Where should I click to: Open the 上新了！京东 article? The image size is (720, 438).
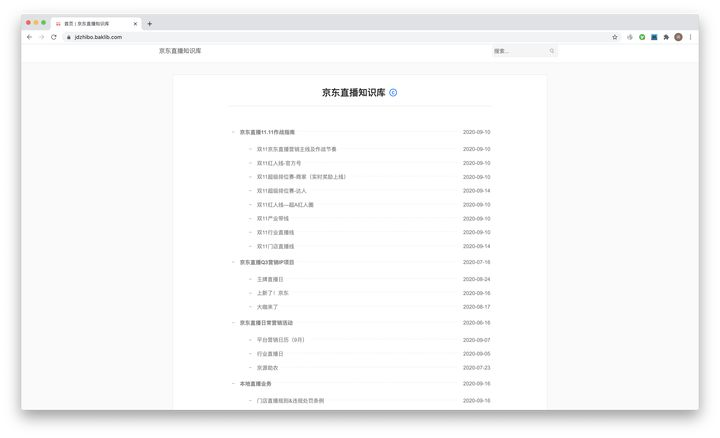point(273,293)
